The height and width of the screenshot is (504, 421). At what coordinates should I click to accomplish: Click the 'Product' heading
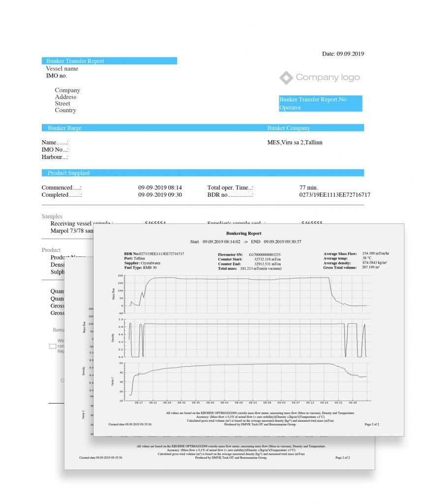click(x=51, y=250)
